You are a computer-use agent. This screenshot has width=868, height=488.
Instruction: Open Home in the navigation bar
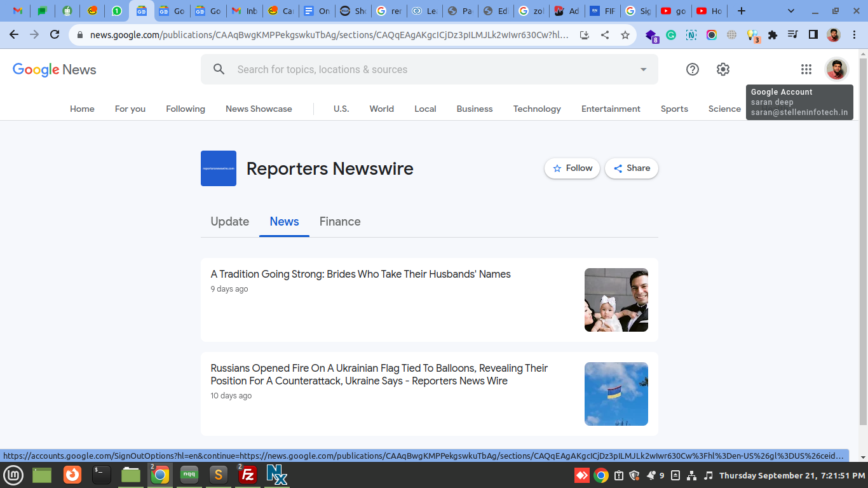pyautogui.click(x=82, y=109)
